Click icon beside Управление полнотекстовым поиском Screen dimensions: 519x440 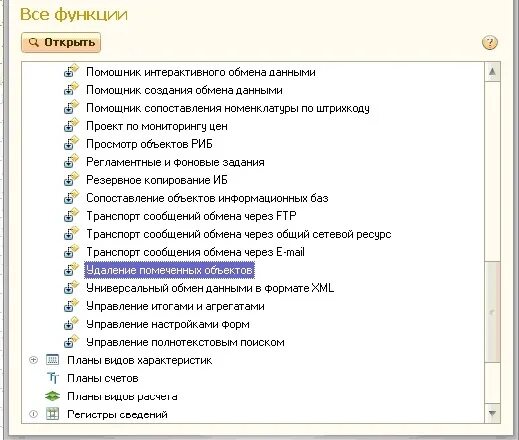coord(71,341)
